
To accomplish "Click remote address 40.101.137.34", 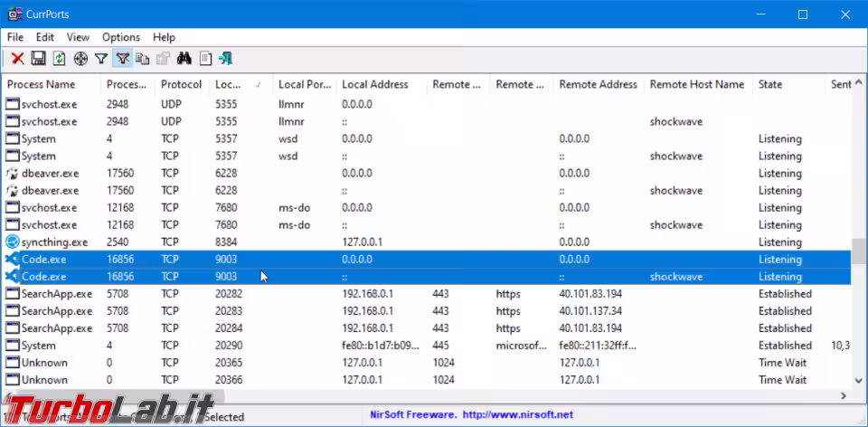I will coord(590,311).
